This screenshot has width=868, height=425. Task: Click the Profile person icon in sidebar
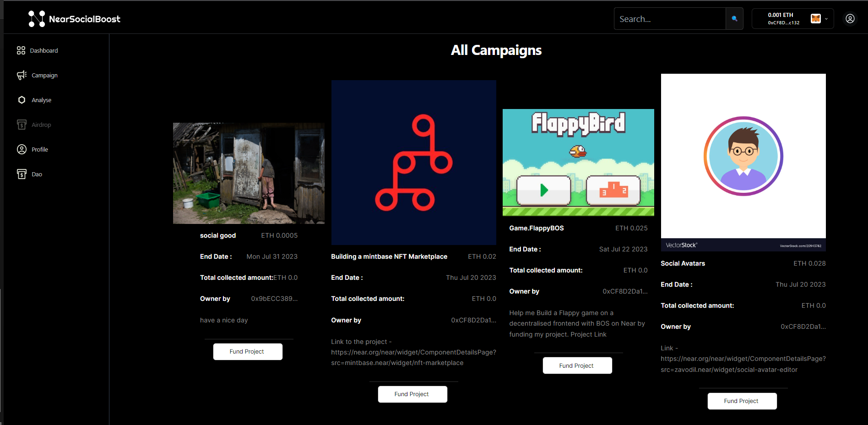(x=22, y=149)
